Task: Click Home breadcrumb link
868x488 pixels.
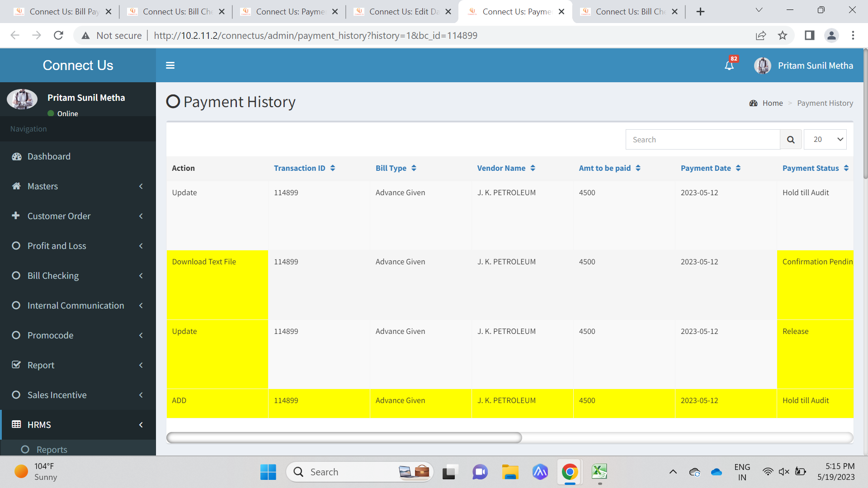Action: 773,103
